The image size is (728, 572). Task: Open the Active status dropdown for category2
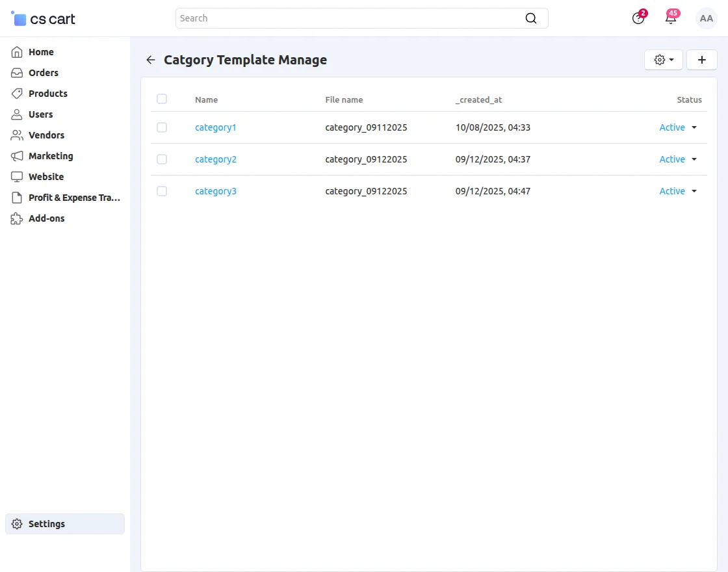pyautogui.click(x=678, y=159)
